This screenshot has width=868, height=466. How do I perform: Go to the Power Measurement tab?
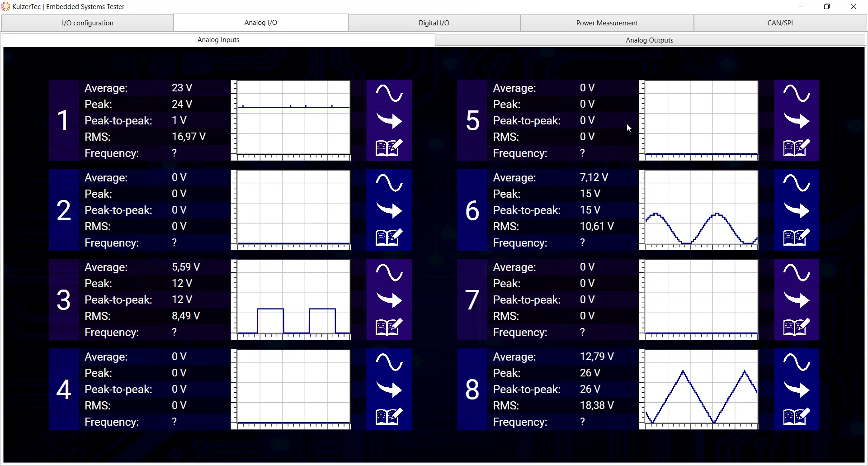(x=607, y=23)
